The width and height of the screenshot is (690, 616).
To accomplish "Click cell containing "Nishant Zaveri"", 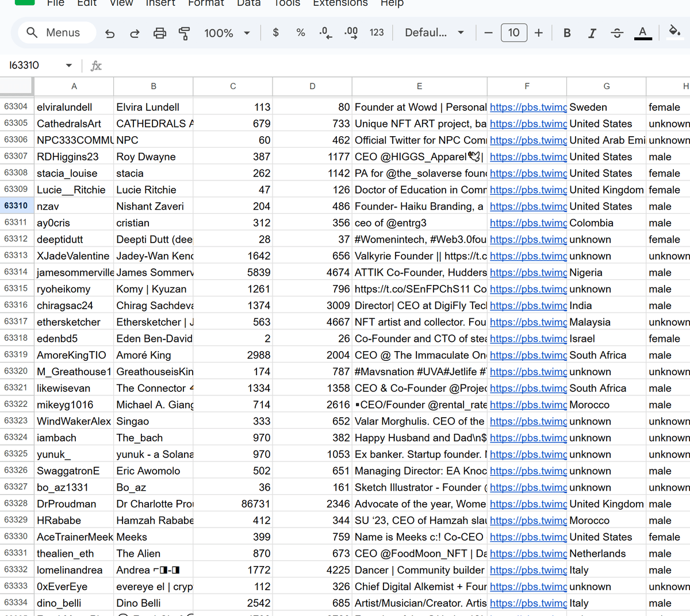I will [154, 206].
